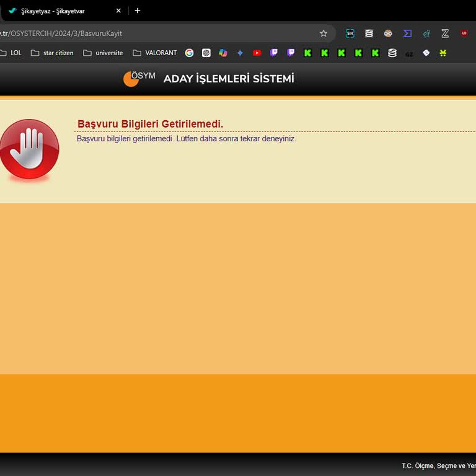Image resolution: width=476 pixels, height=476 pixels.
Task: Open the ChatGPT bookmark icon
Action: [x=206, y=53]
